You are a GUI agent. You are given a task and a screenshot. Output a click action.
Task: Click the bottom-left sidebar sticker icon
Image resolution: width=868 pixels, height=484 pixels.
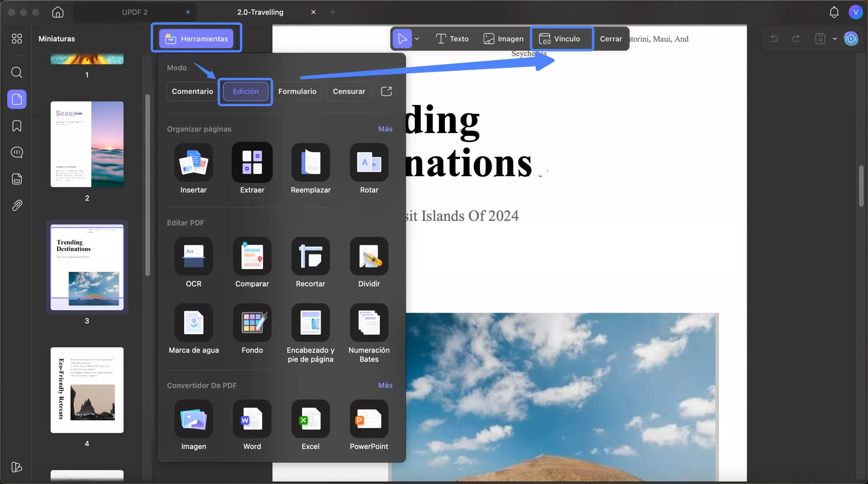pos(17,467)
